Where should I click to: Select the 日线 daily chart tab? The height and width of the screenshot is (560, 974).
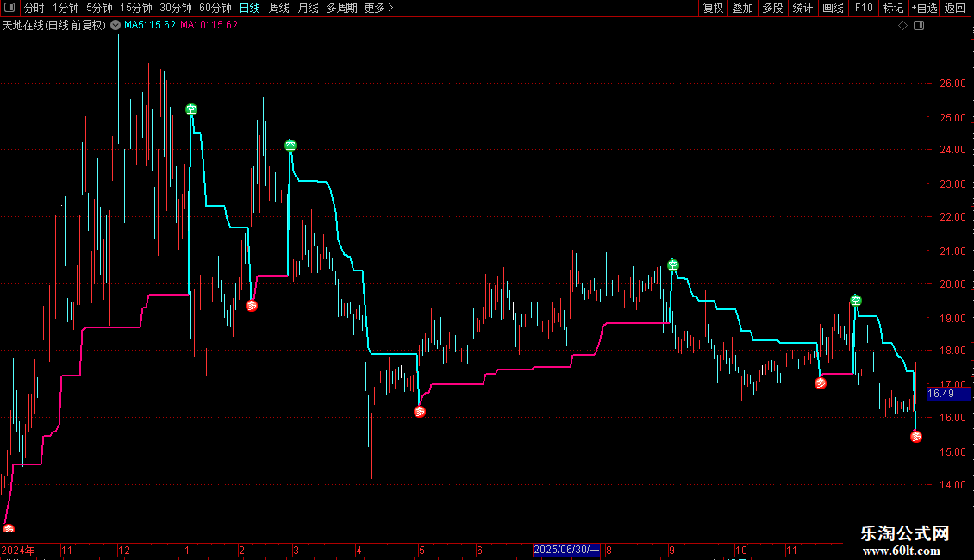click(250, 8)
